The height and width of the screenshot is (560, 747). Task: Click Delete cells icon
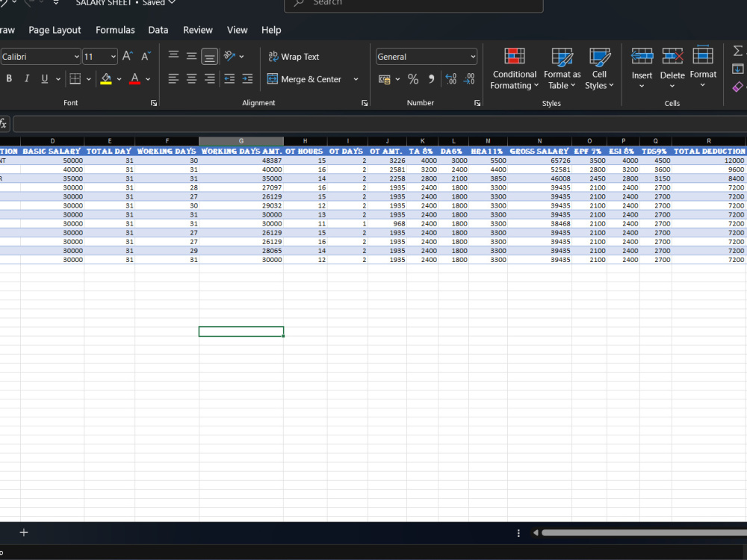tap(672, 57)
